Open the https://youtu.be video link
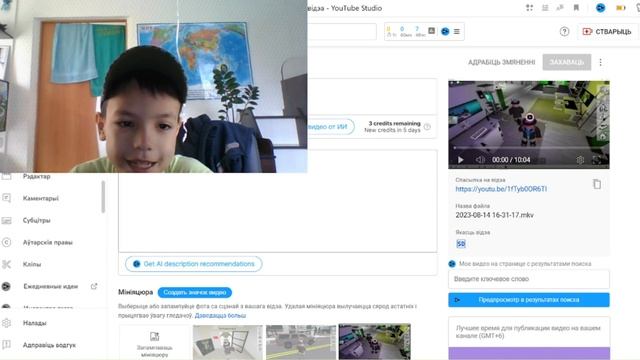Image resolution: width=640 pixels, height=360 pixels. coord(501,189)
